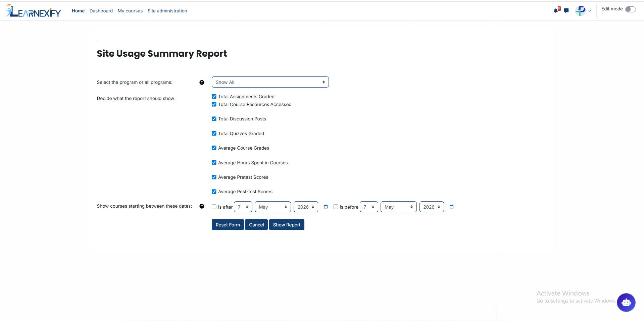Click the Learnexify logo
Image resolution: width=644 pixels, height=321 pixels.
click(33, 11)
